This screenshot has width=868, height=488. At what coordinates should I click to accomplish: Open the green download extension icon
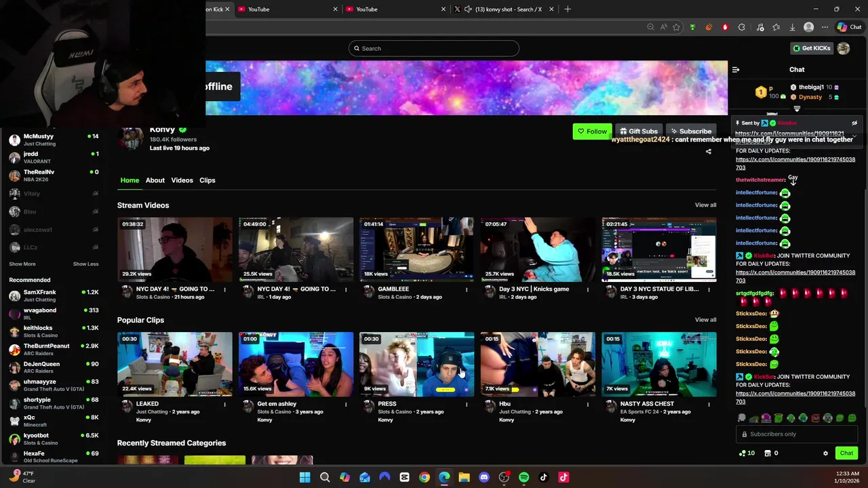point(692,27)
